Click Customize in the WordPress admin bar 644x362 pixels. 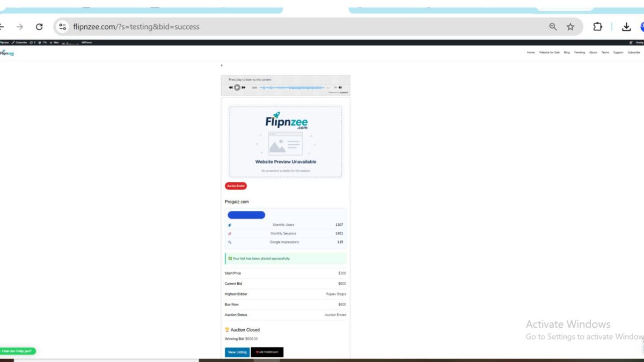[x=19, y=42]
